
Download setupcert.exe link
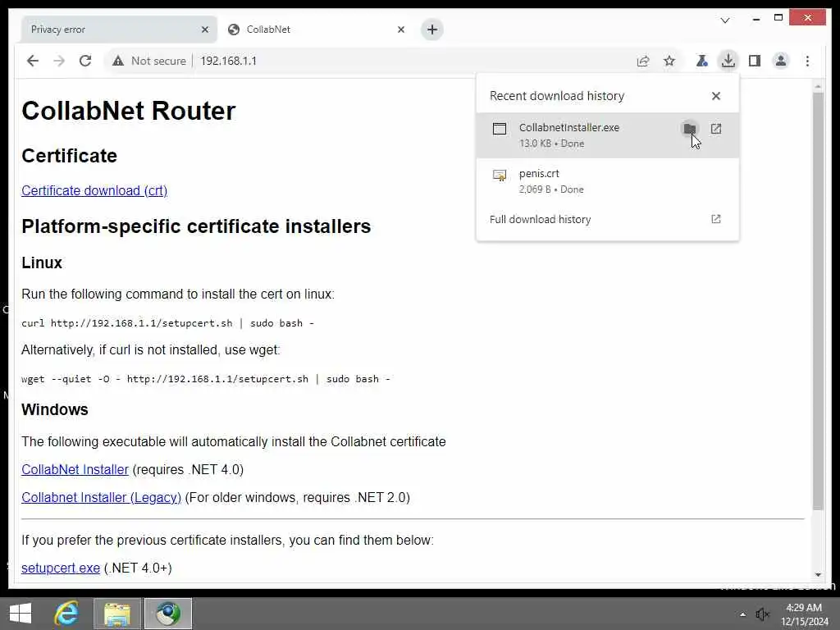(61, 568)
